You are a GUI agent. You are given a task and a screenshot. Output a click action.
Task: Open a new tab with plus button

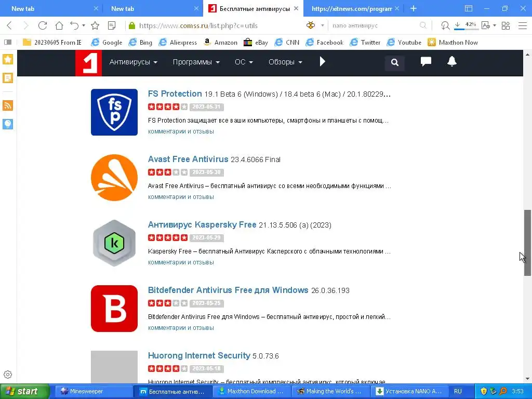(x=413, y=8)
